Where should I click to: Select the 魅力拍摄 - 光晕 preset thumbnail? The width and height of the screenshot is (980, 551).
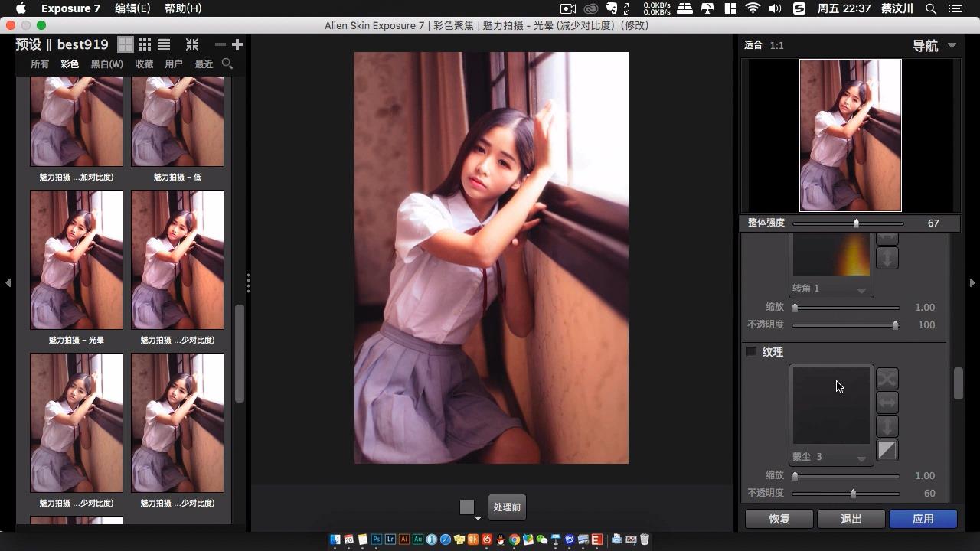tap(77, 260)
